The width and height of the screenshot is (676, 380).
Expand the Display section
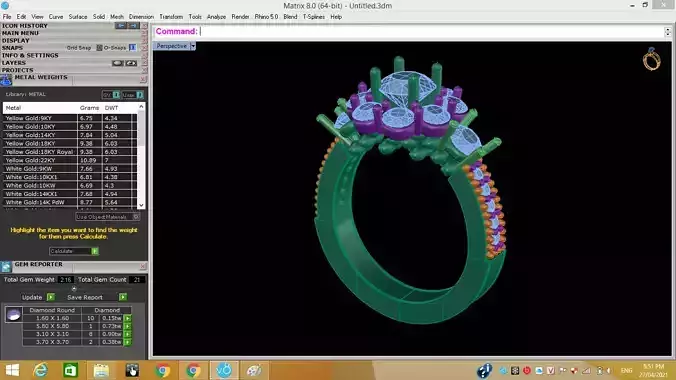click(16, 41)
